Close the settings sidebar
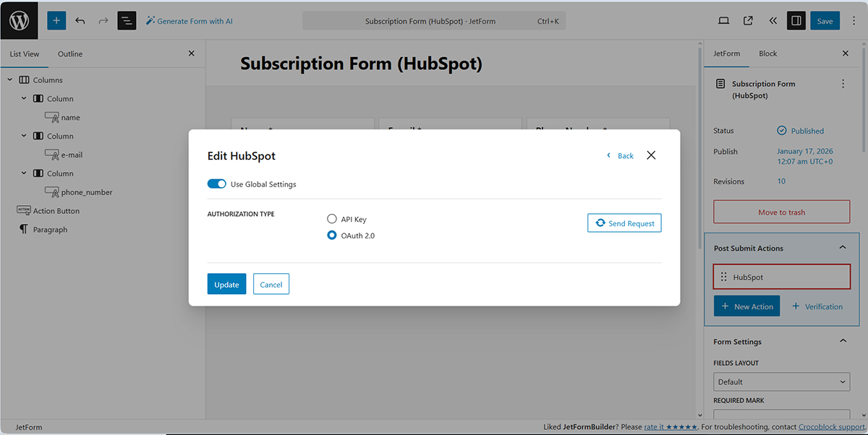 point(846,53)
